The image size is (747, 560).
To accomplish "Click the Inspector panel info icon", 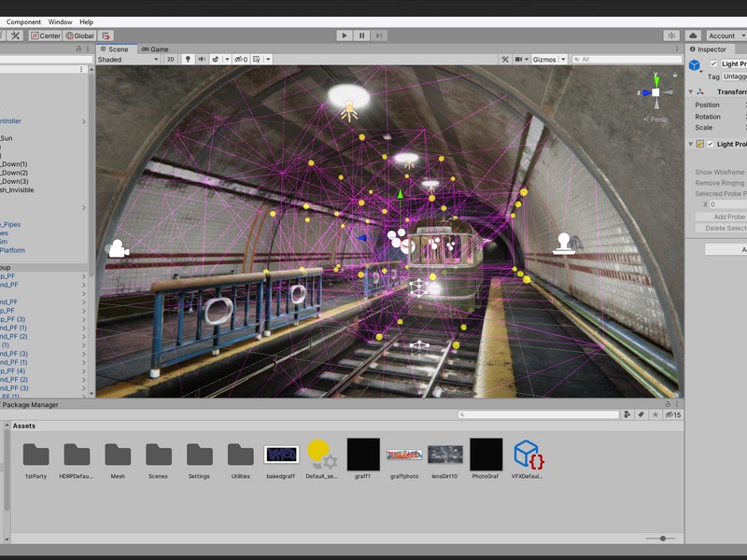I will [x=692, y=49].
